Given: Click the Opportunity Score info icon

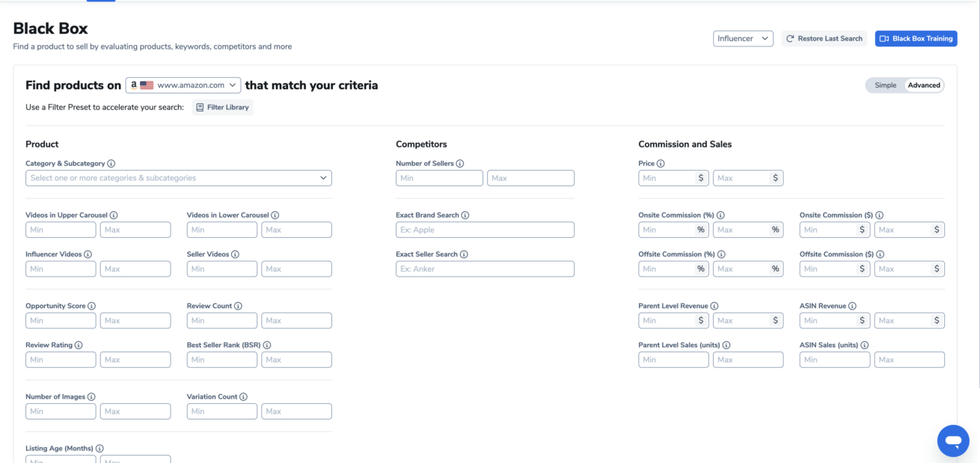Looking at the screenshot, I should pyautogui.click(x=92, y=306).
